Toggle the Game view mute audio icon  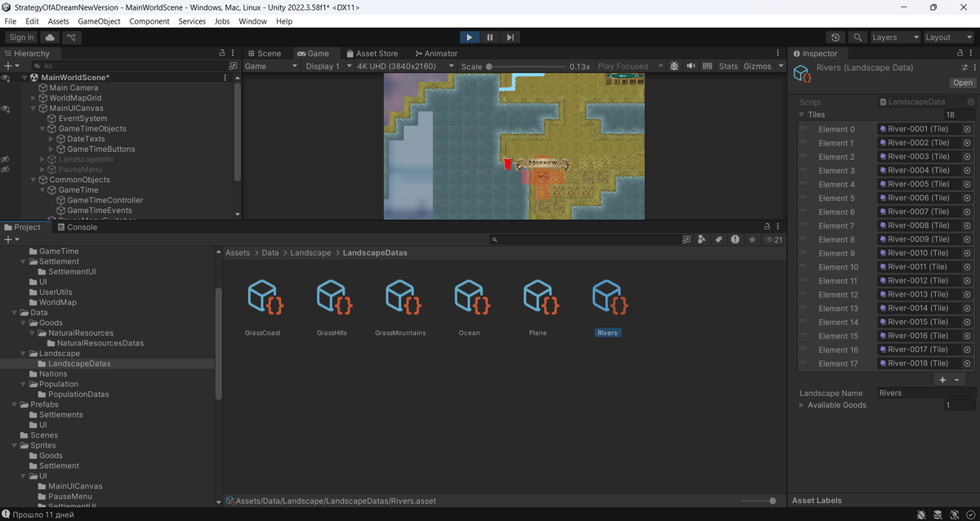(691, 66)
